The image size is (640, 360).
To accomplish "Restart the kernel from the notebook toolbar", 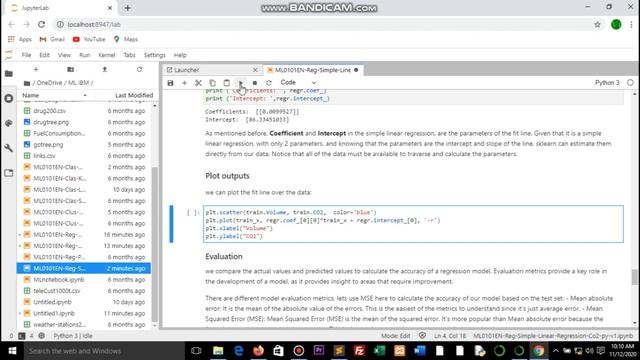I will (269, 83).
